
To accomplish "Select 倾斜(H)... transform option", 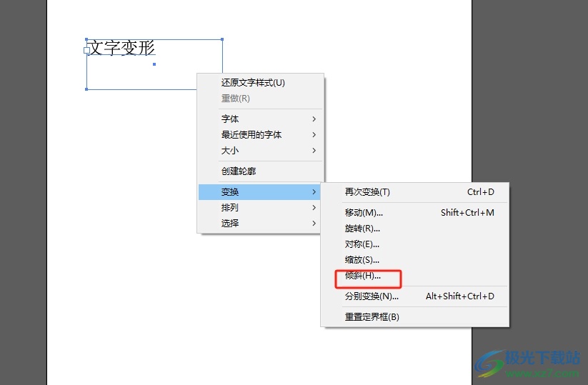I will 415,276.
